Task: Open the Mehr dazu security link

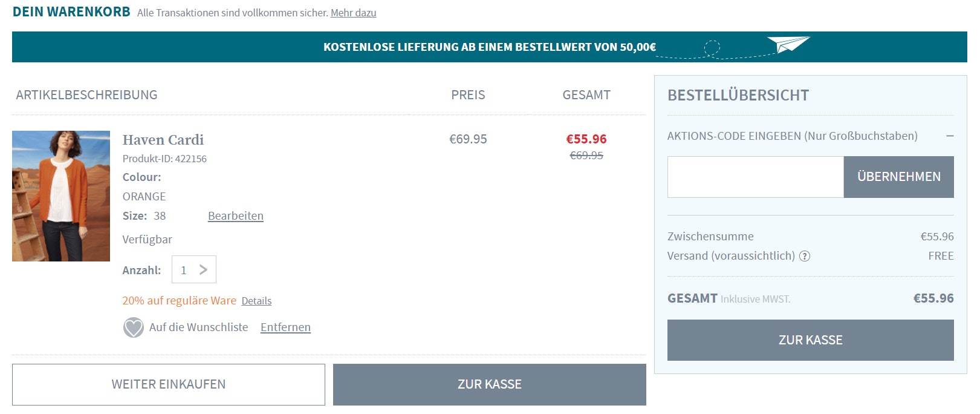Action: 353,13
